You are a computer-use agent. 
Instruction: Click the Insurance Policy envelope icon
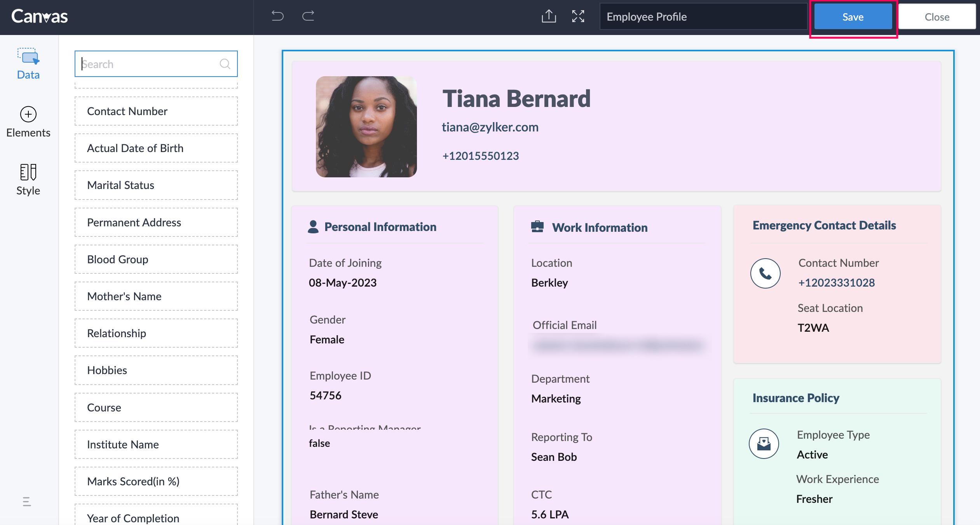click(764, 444)
